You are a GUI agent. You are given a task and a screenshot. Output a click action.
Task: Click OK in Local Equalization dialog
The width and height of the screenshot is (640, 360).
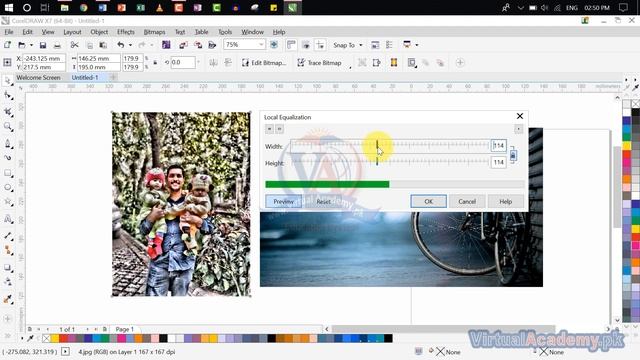tap(429, 201)
